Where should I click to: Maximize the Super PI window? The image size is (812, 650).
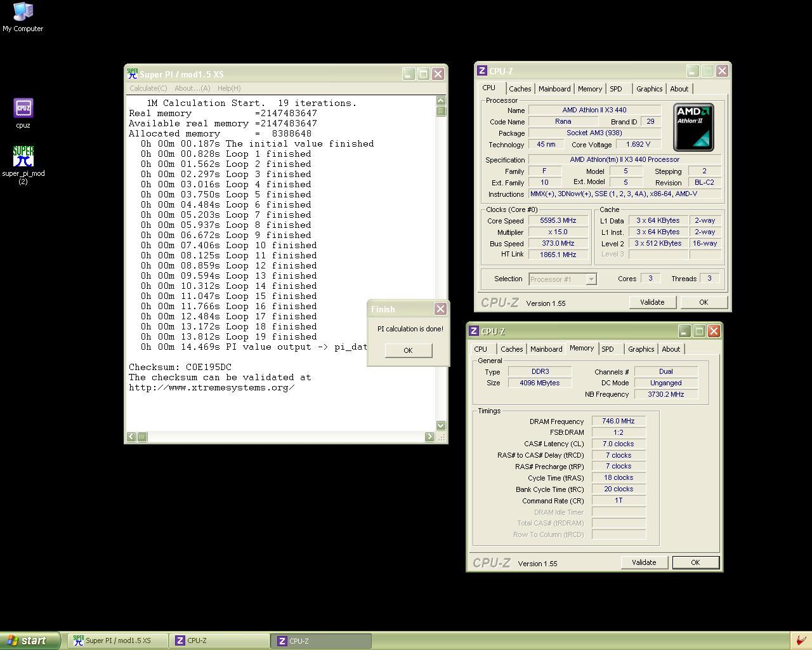coord(423,74)
